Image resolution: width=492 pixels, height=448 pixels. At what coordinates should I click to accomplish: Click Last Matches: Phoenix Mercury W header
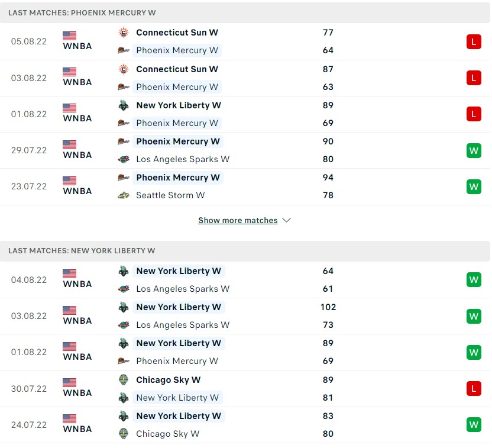[82, 12]
